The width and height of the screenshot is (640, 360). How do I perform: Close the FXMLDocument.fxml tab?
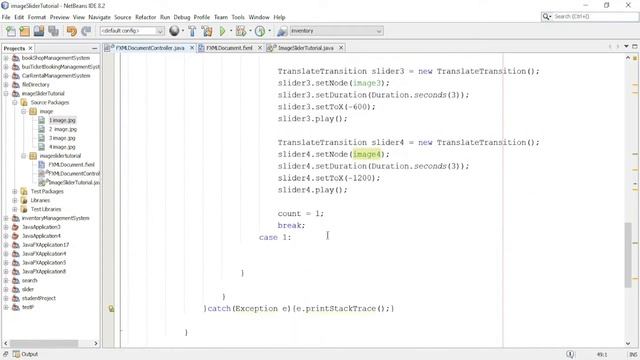pyautogui.click(x=260, y=48)
